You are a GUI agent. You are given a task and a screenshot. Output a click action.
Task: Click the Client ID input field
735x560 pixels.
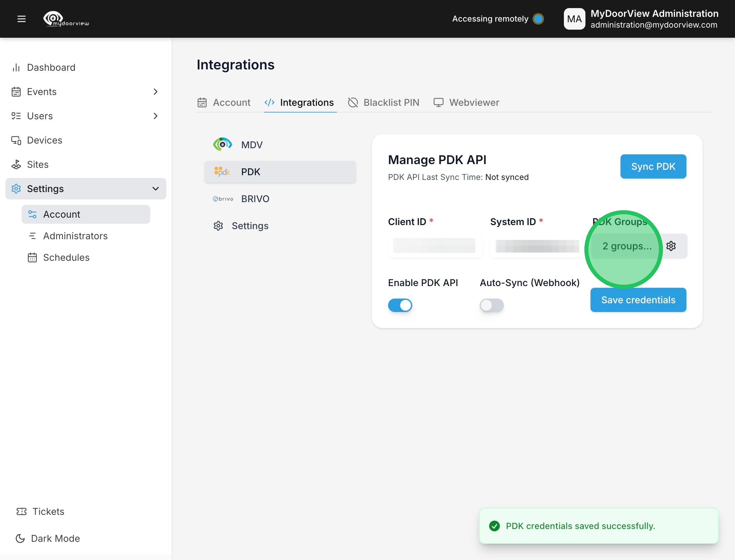pyautogui.click(x=434, y=246)
